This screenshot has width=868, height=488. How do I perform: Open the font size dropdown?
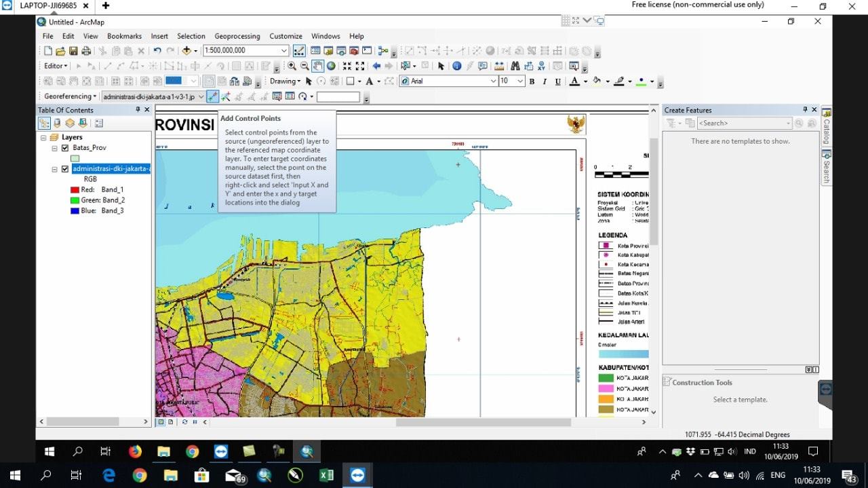[520, 81]
